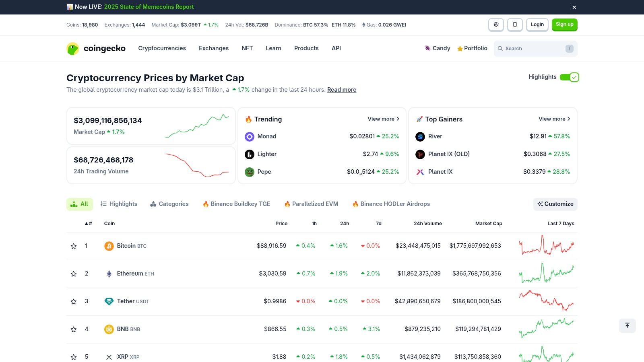Open the Categories filter
The width and height of the screenshot is (644, 362).
(169, 204)
